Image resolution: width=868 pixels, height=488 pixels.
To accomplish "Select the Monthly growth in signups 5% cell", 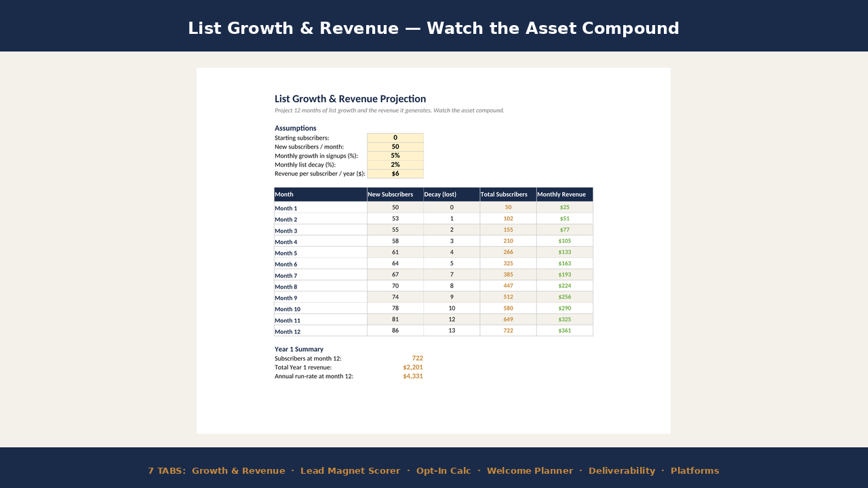I will [x=395, y=155].
